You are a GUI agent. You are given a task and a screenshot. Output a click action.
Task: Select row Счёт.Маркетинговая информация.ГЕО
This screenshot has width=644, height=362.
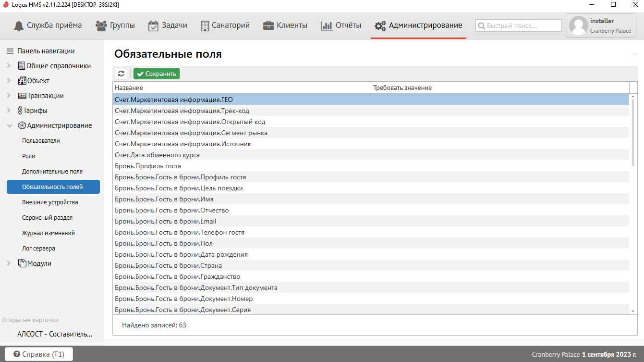[371, 100]
